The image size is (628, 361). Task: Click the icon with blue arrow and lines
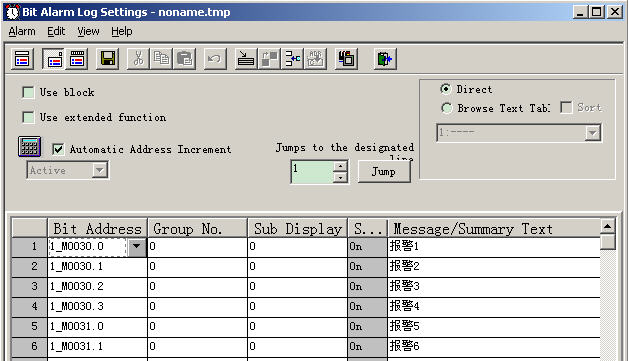[292, 59]
